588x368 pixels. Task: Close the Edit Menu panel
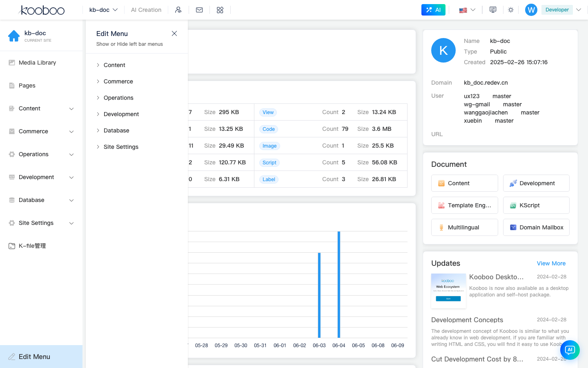(174, 34)
